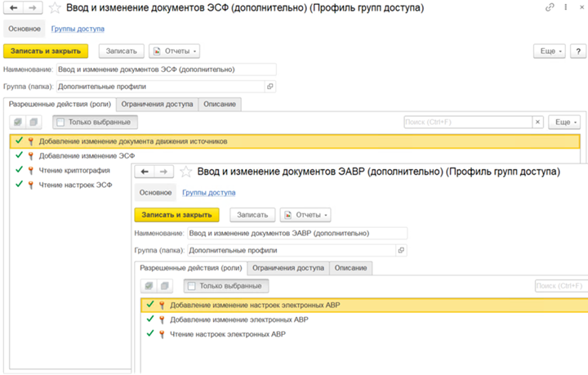Open Группа (папка) selection icon in ЭСФ window

270,87
